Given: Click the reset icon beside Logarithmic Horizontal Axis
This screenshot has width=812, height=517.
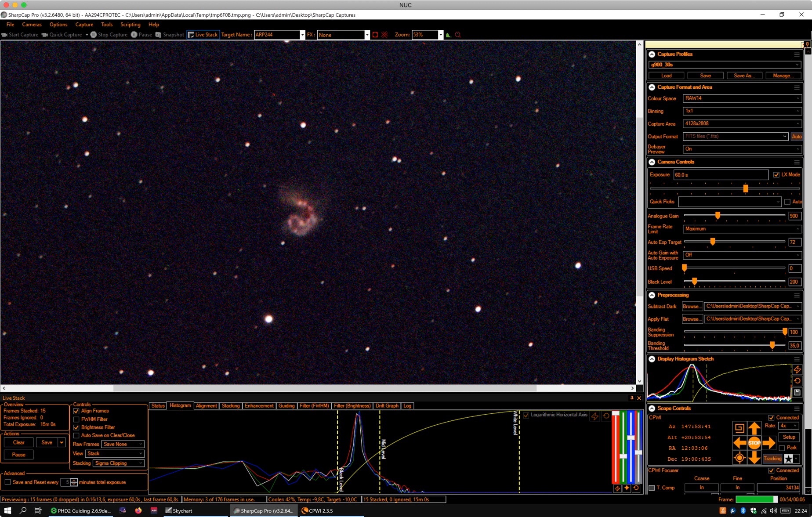Looking at the screenshot, I should [606, 416].
